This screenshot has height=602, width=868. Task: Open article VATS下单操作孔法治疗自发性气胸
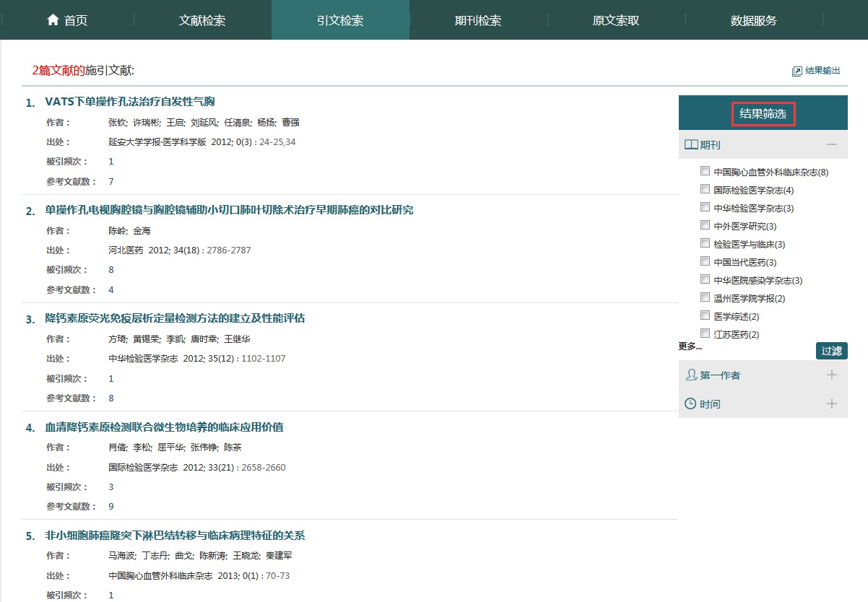point(130,102)
